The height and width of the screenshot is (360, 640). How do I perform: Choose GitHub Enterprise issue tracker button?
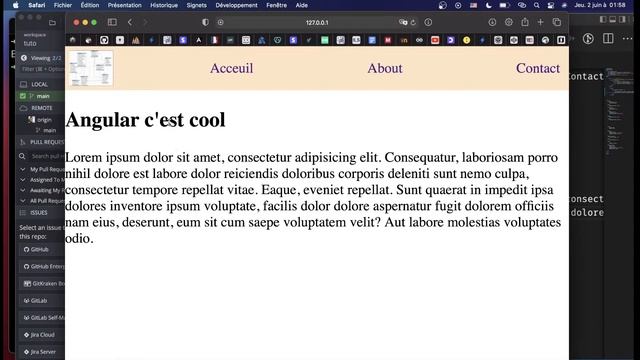[42, 267]
